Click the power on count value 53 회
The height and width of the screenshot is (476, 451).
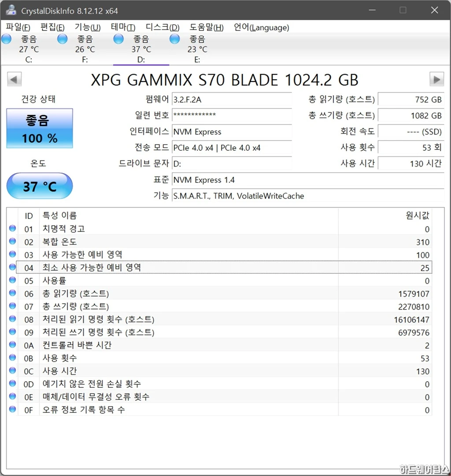click(411, 148)
